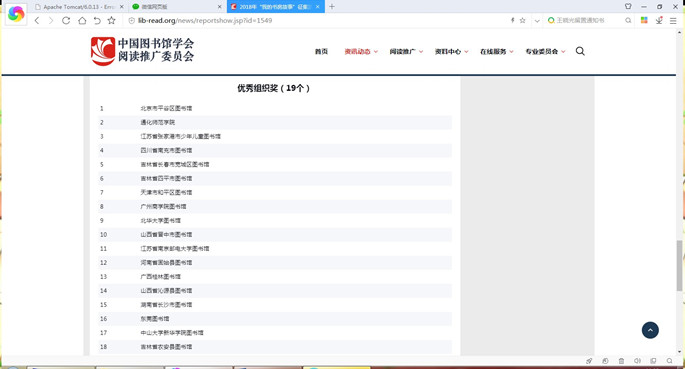This screenshot has height=369, width=685.
Task: Select row 11 江苏省南京邮电大学图书馆
Action: pos(275,248)
